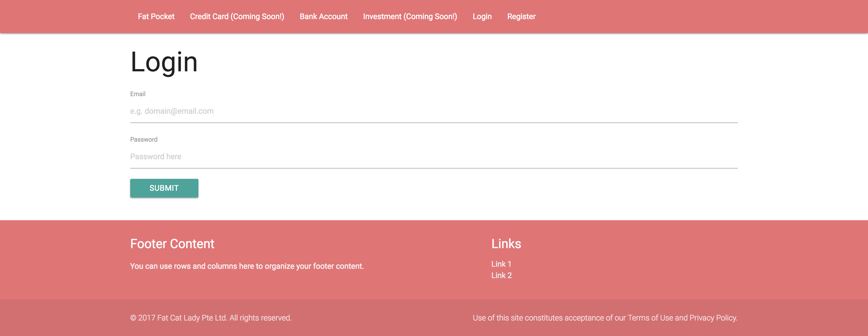Click the Password field label
Viewport: 868px width, 336px height.
click(x=144, y=140)
